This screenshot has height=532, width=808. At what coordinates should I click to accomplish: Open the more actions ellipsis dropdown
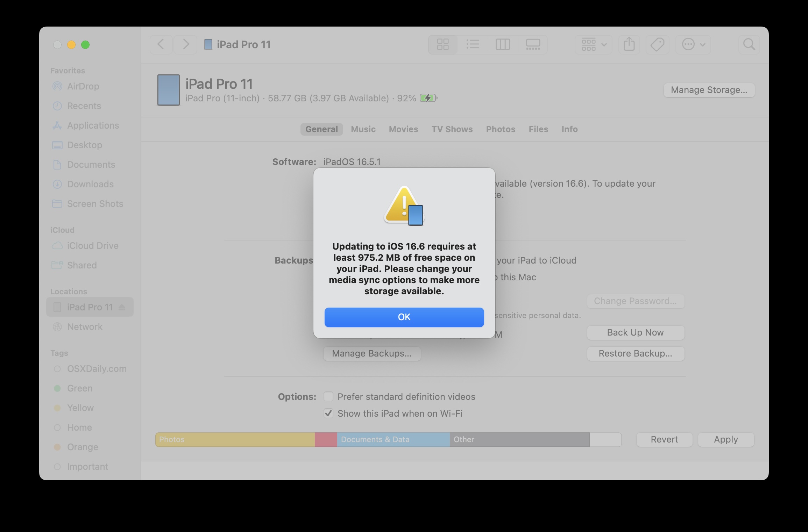(x=693, y=44)
